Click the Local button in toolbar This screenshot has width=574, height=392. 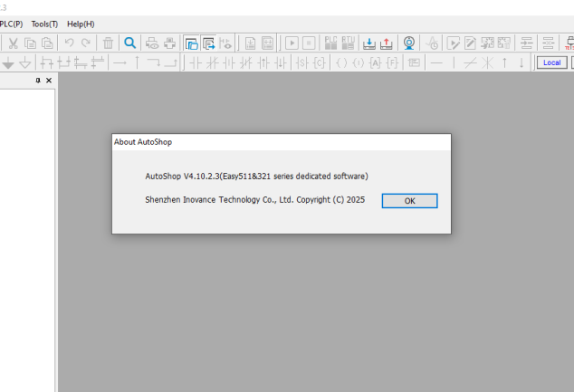point(551,62)
